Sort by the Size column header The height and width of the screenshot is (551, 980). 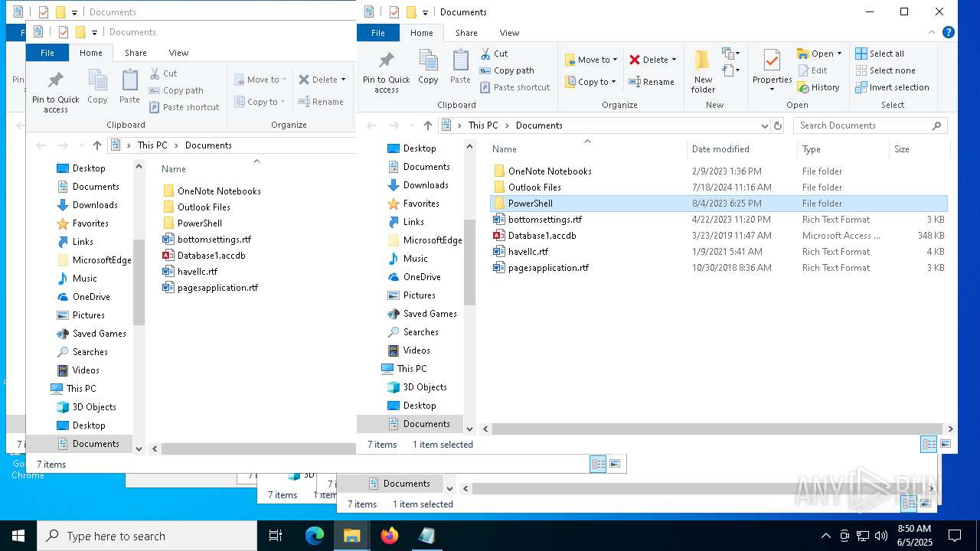pyautogui.click(x=919, y=149)
